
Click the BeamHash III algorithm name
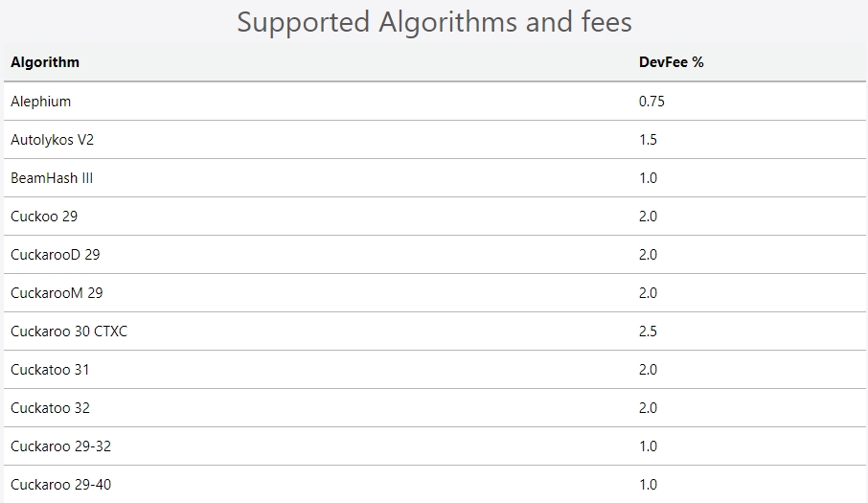pyautogui.click(x=52, y=178)
